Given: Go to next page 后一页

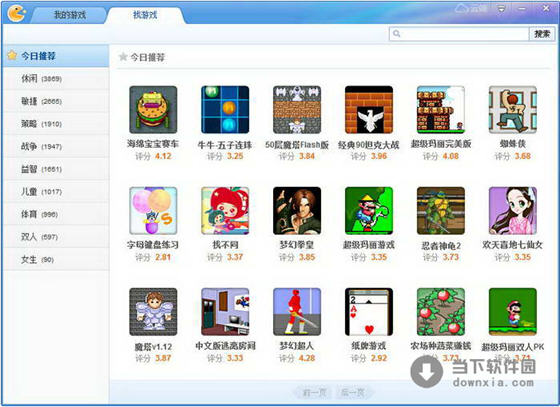Looking at the screenshot, I should 353,393.
